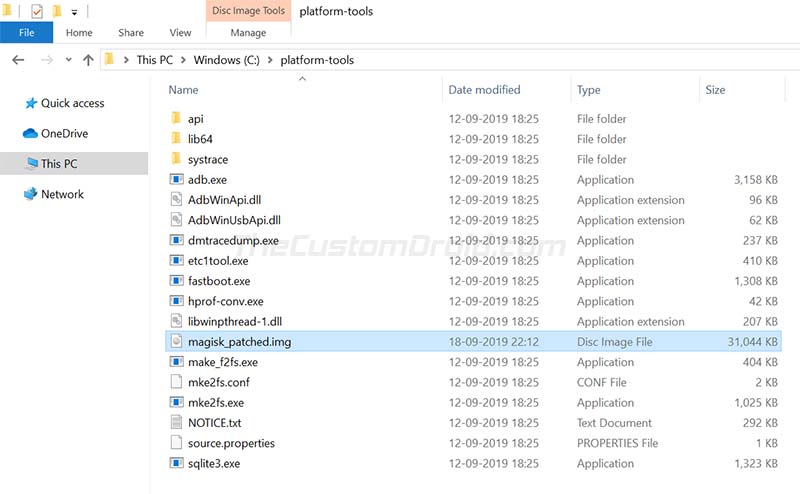Screen dimensions: 800x494
Task: Click the sqlite3.exe application icon
Action: point(176,463)
